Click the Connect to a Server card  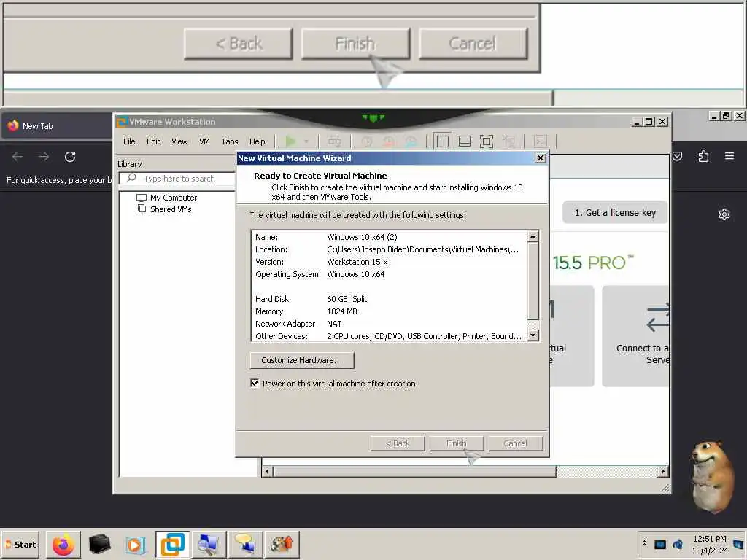click(636, 335)
